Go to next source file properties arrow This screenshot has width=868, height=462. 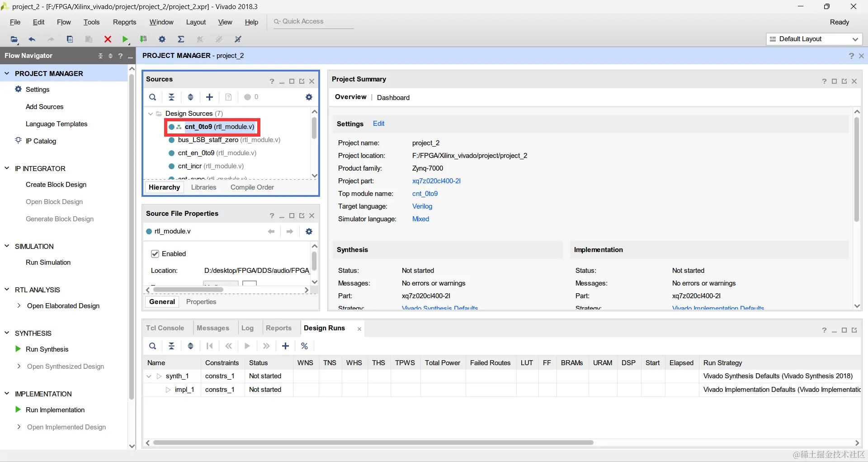click(290, 231)
